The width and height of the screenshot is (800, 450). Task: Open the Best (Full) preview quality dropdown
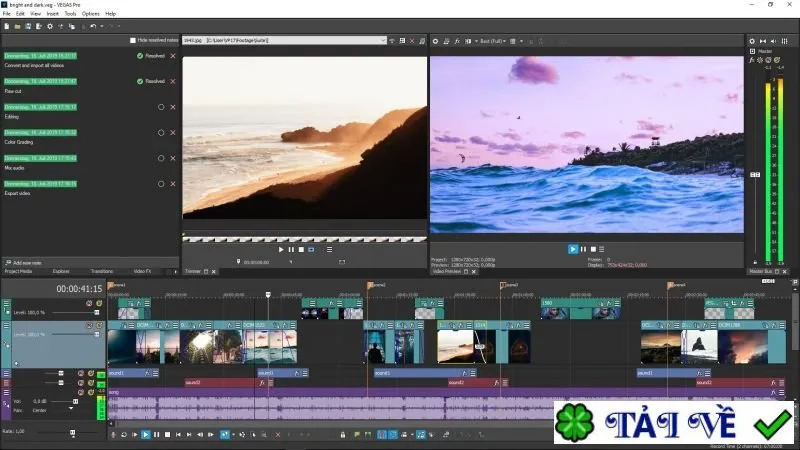click(493, 41)
